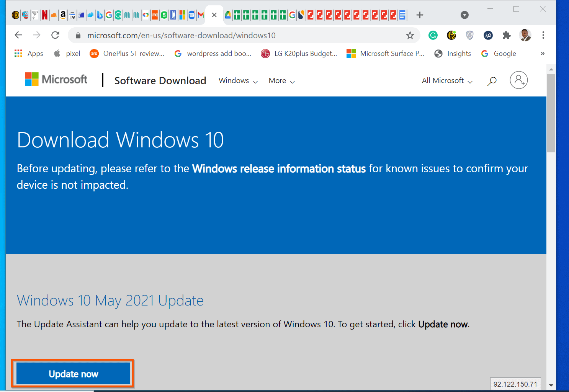Open the Software Download home link

click(x=160, y=81)
